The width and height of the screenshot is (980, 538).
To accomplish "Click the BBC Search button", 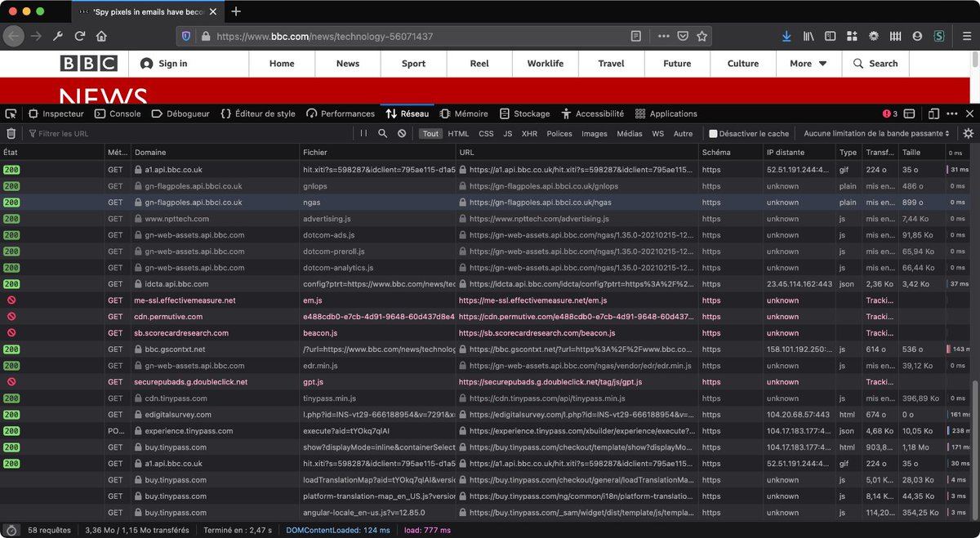I will pyautogui.click(x=875, y=64).
